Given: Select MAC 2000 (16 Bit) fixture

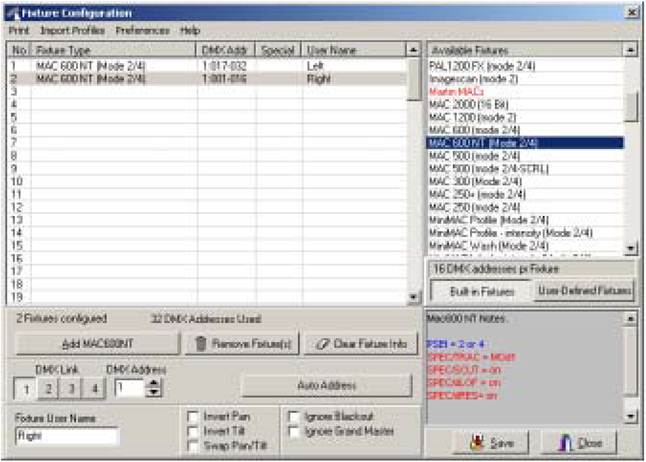Looking at the screenshot, I should tap(525, 104).
